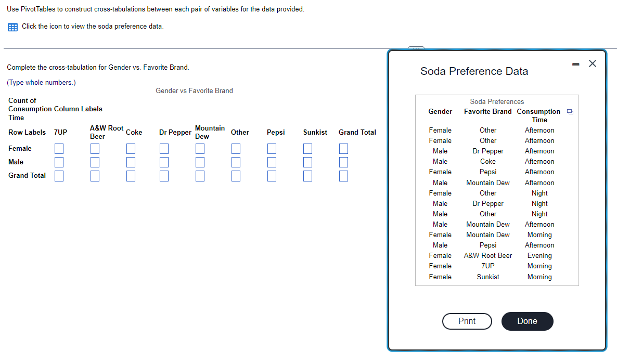The image size is (617, 364).
Task: Select the Male Mountain Dew count field
Action: [200, 162]
